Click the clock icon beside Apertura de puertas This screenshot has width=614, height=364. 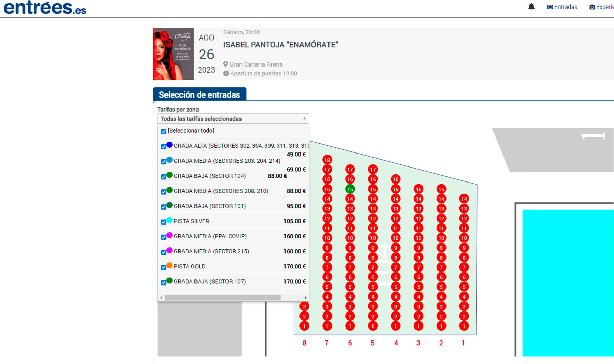[226, 73]
